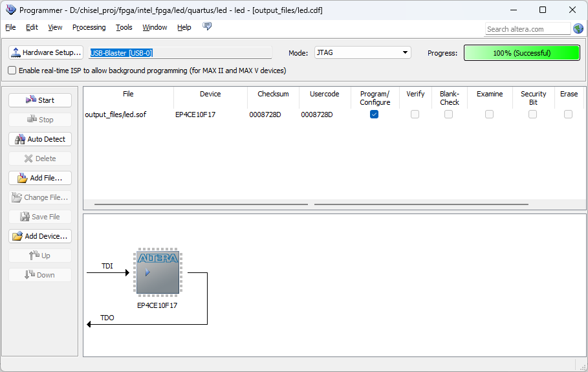Click the right horizontal scrollbar in file table
This screenshot has width=588, height=372.
tap(421, 204)
